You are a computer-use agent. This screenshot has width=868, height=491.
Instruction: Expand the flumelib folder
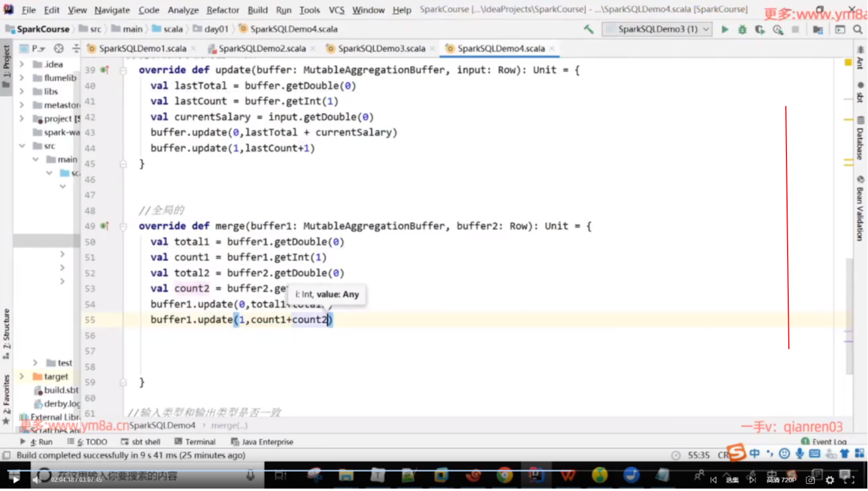22,78
